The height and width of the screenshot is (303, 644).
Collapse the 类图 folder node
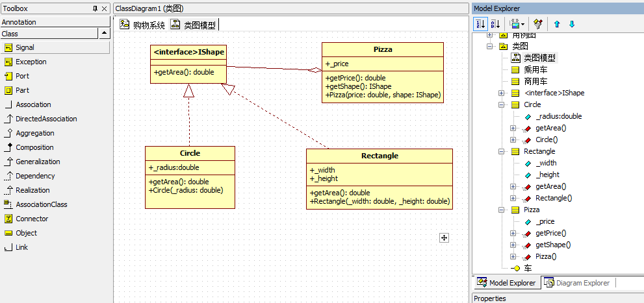(489, 46)
